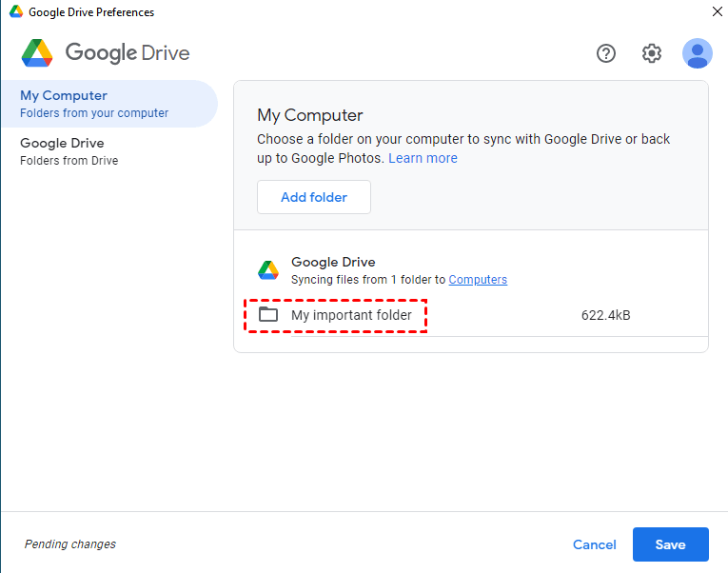
Task: Cancel the pending changes
Action: (595, 544)
